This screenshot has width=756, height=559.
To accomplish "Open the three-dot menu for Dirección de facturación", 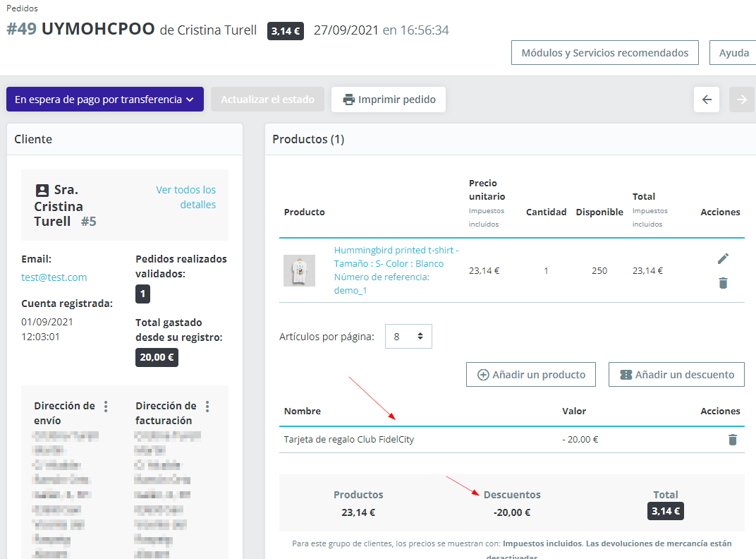I will pyautogui.click(x=207, y=407).
